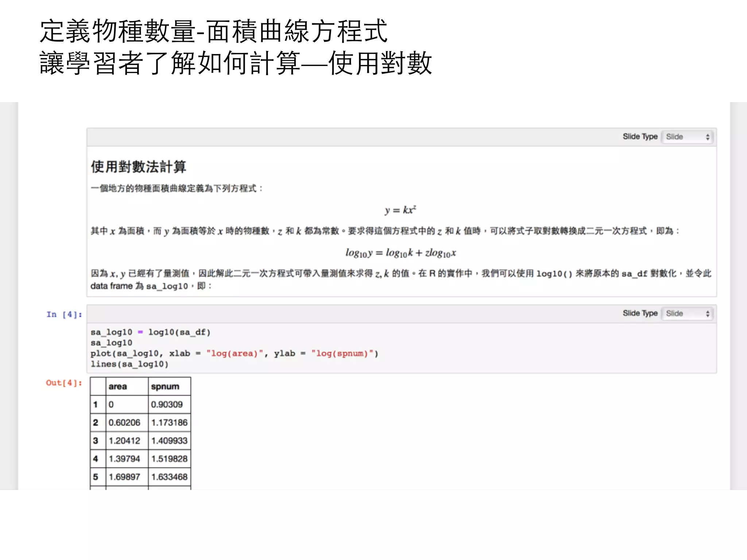Viewport: 747px width, 560px height.
Task: Click the Slide Type label above the markdown cell
Action: (x=640, y=137)
